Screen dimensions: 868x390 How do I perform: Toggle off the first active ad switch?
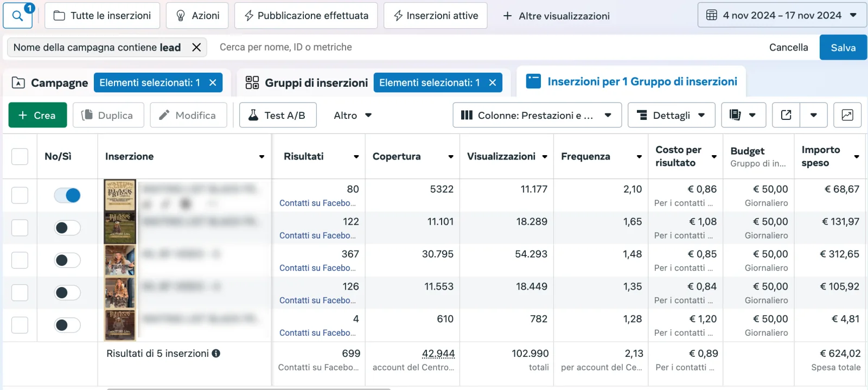coord(67,195)
